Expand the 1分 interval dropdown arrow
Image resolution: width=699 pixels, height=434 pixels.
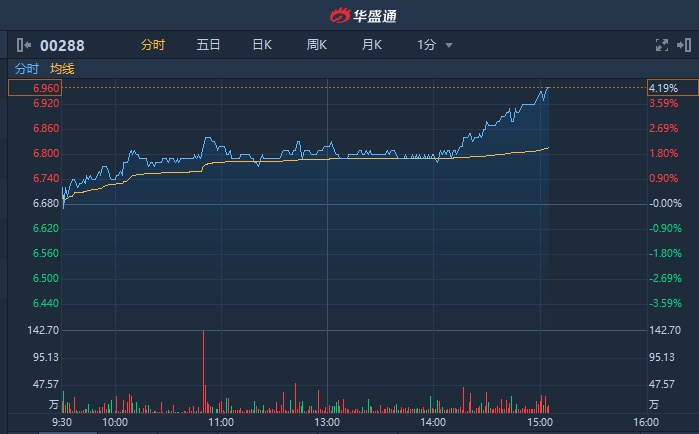pyautogui.click(x=449, y=46)
